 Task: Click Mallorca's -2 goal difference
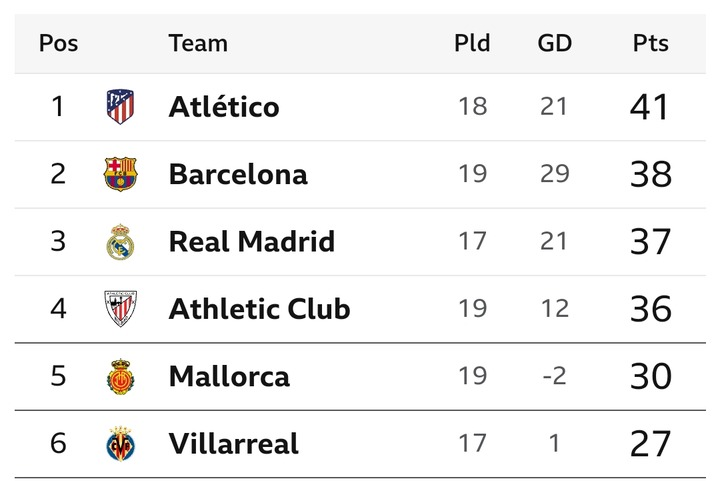tap(554, 376)
